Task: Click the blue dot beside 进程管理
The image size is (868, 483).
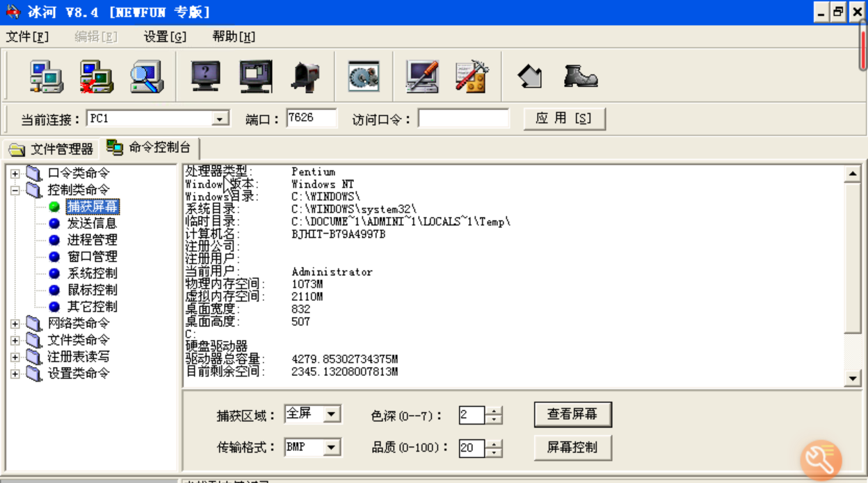Action: coord(54,240)
